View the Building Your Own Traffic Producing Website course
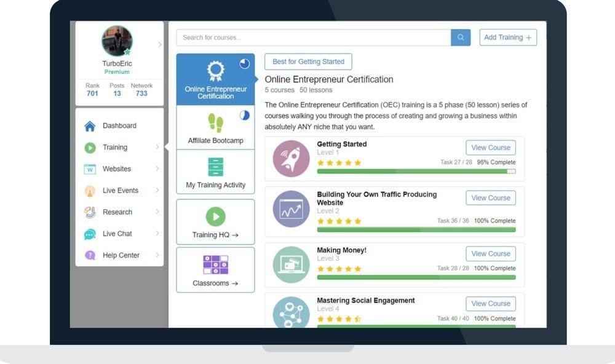The height and width of the screenshot is (364, 615). (491, 198)
